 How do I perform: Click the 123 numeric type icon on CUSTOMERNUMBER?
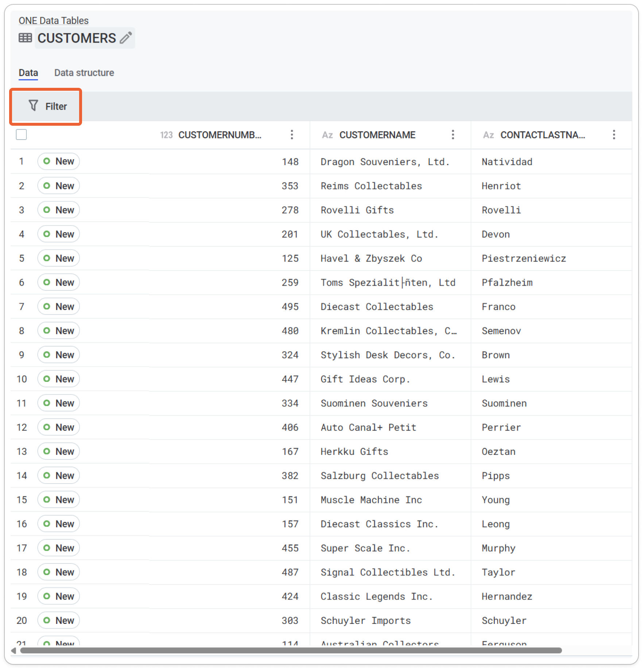point(166,135)
